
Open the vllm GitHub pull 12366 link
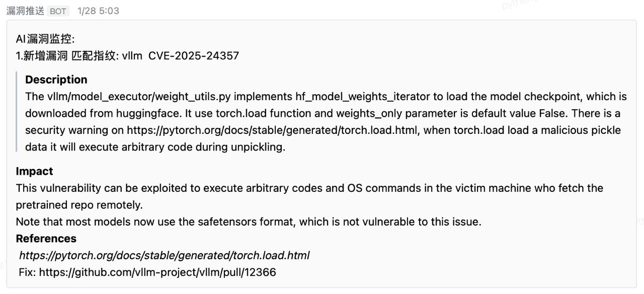coord(157,272)
